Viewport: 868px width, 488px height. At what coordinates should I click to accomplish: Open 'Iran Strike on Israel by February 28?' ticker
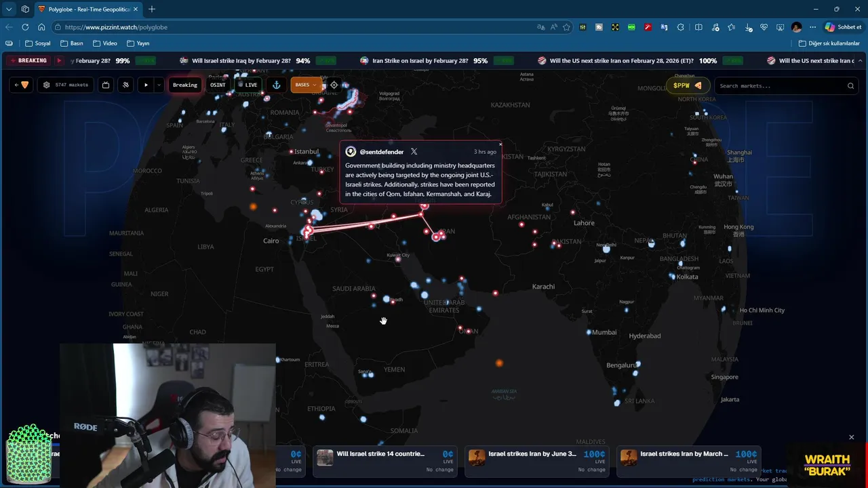tap(420, 61)
